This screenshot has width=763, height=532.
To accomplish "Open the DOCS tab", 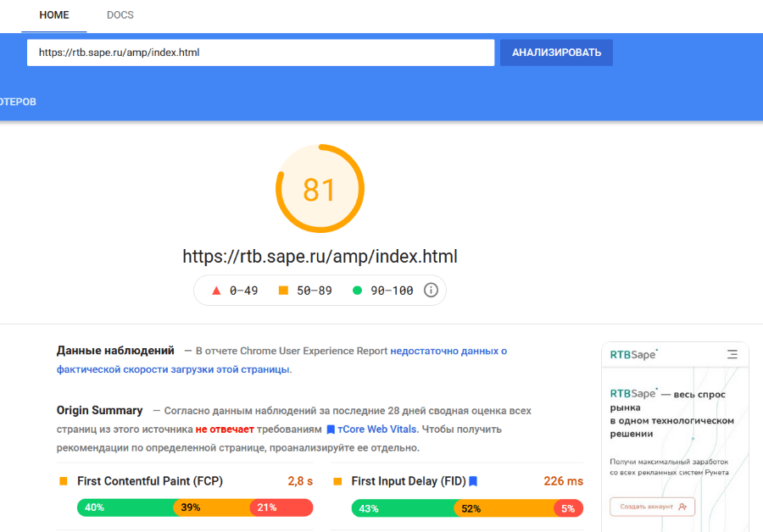I will click(120, 15).
